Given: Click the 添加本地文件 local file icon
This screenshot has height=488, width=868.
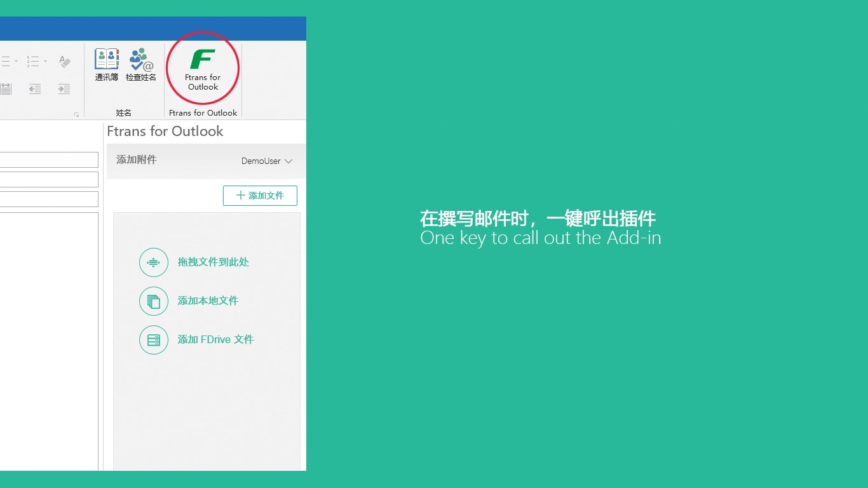Looking at the screenshot, I should click(x=154, y=301).
